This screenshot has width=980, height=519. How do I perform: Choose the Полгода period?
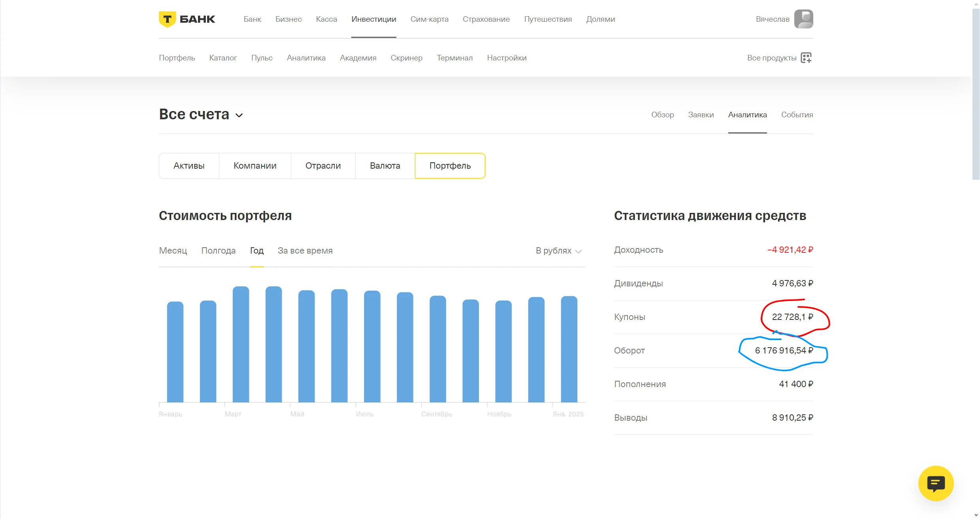(218, 251)
